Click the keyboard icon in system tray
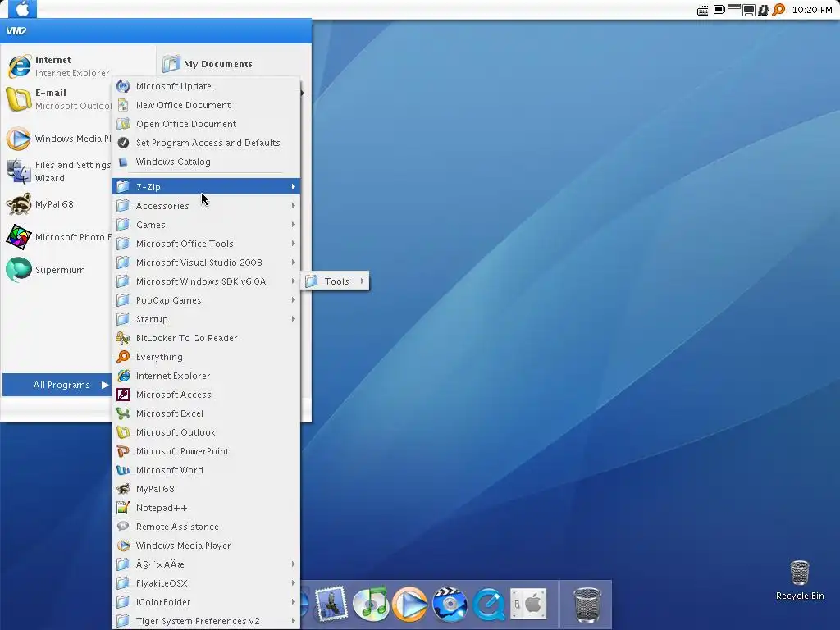Image resolution: width=840 pixels, height=630 pixels. pos(702,10)
